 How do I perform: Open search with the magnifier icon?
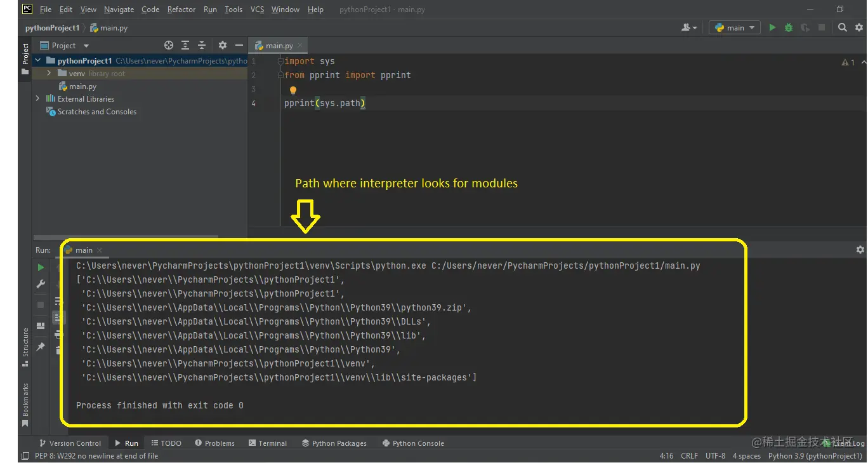[842, 27]
